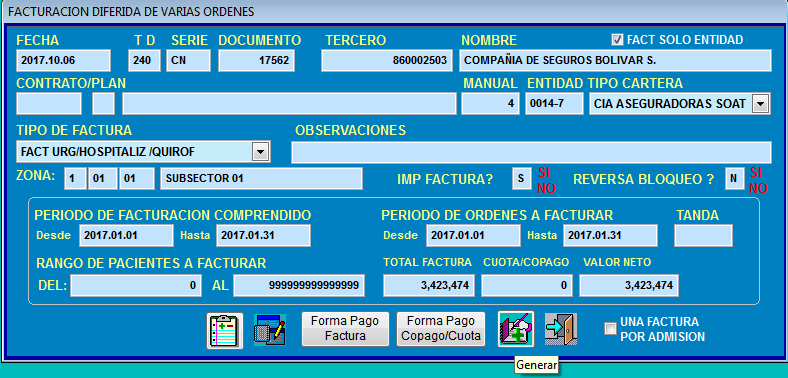The height and width of the screenshot is (378, 788).
Task: Select the DOCUMENTO field 17562
Action: point(256,60)
